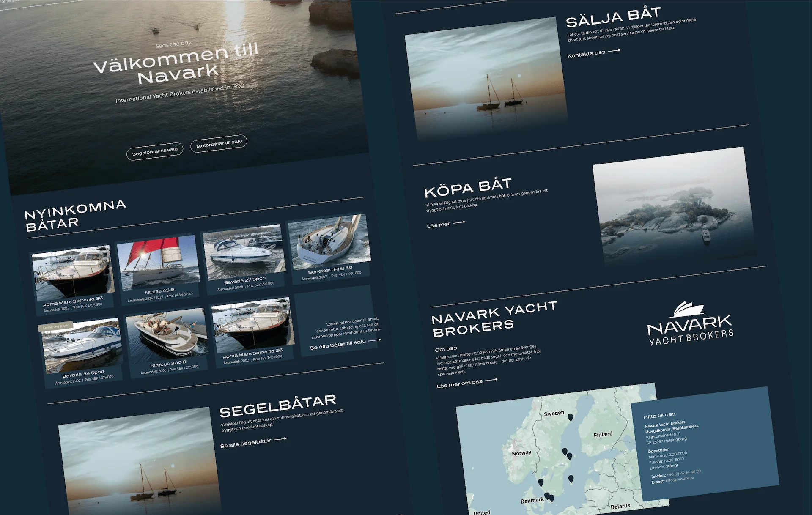Click the info@navark.se email address
This screenshot has height=515, width=812.
click(679, 479)
